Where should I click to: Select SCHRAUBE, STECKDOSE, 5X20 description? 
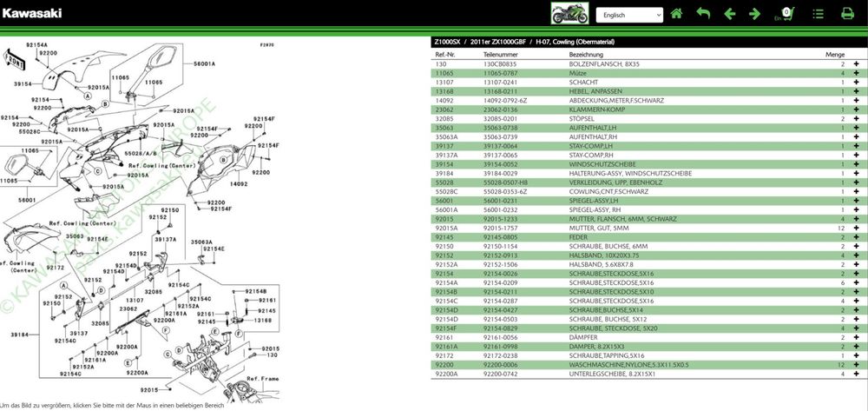[x=612, y=328]
